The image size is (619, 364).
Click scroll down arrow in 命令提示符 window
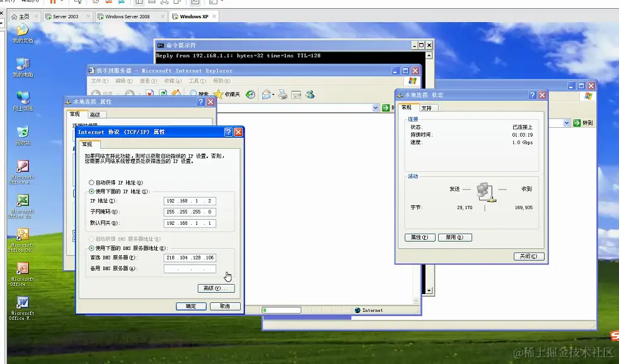pyautogui.click(x=429, y=291)
